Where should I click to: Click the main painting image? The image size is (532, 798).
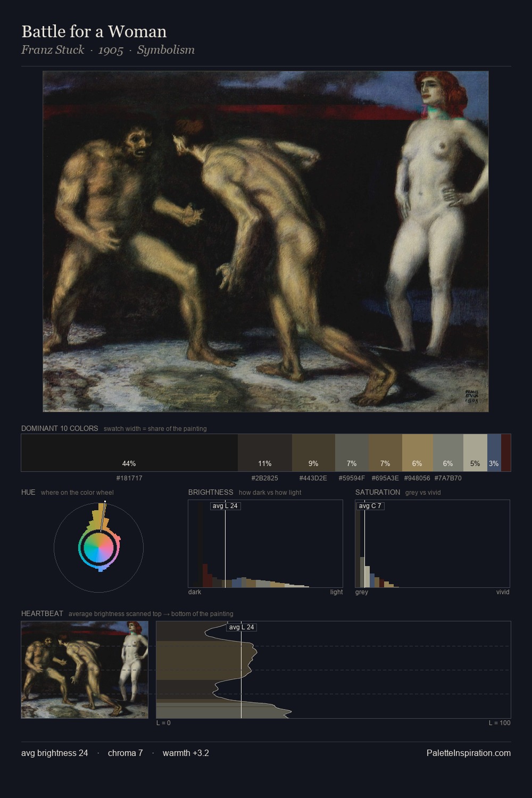pos(265,242)
